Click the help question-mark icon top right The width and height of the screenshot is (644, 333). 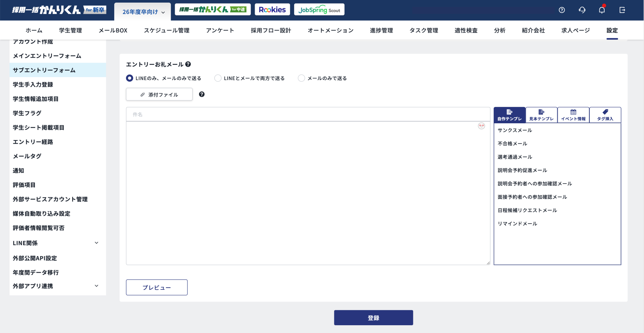pos(562,10)
